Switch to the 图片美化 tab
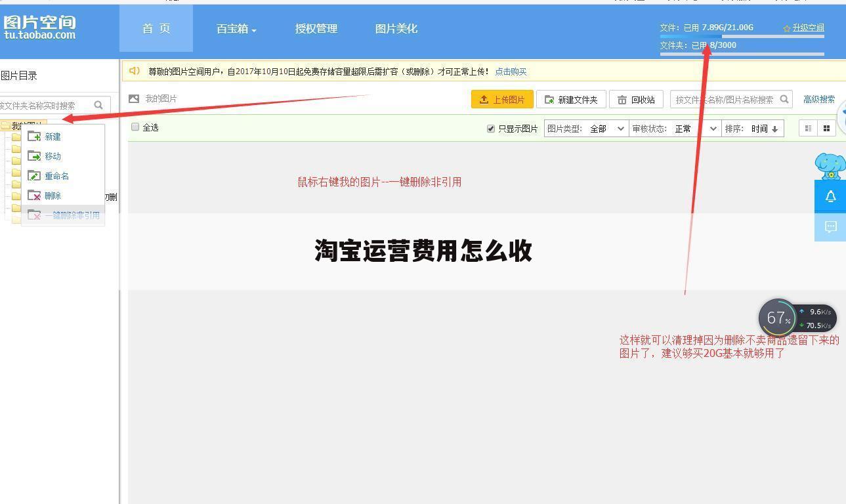The height and width of the screenshot is (504, 846). [x=396, y=28]
